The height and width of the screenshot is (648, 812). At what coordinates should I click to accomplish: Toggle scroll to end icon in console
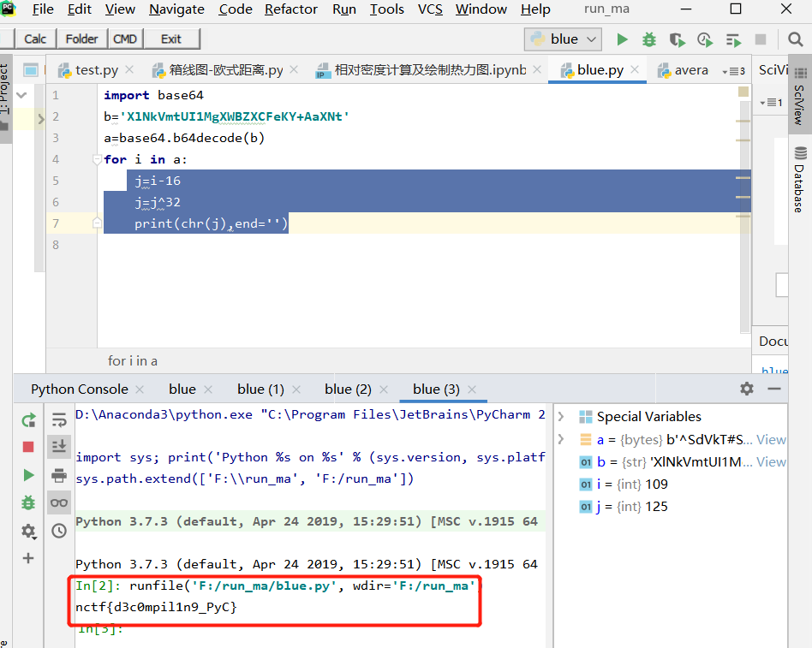(x=59, y=446)
